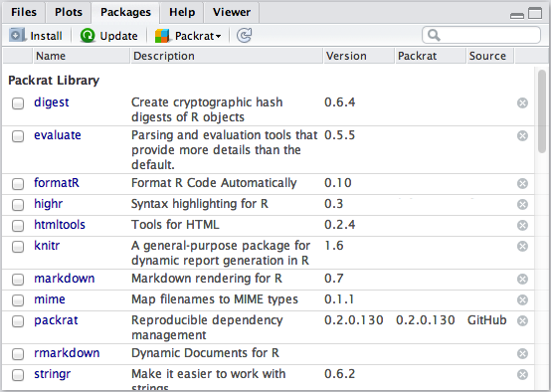The width and height of the screenshot is (551, 392).
Task: Maximize the Packages pane
Action: pyautogui.click(x=535, y=13)
